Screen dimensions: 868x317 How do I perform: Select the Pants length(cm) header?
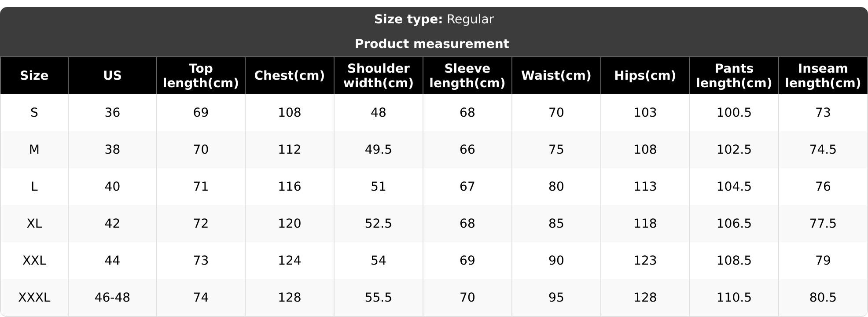click(x=734, y=76)
